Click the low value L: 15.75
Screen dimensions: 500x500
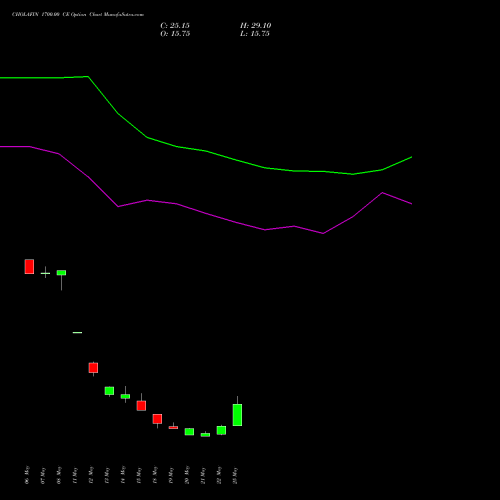point(255,34)
